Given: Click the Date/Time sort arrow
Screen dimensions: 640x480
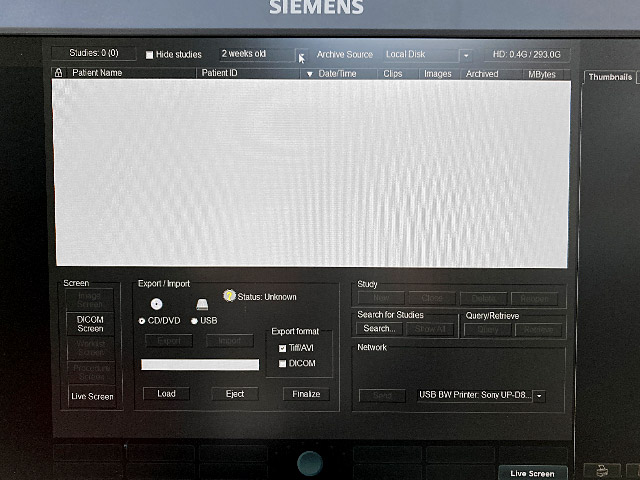Looking at the screenshot, I should [310, 74].
